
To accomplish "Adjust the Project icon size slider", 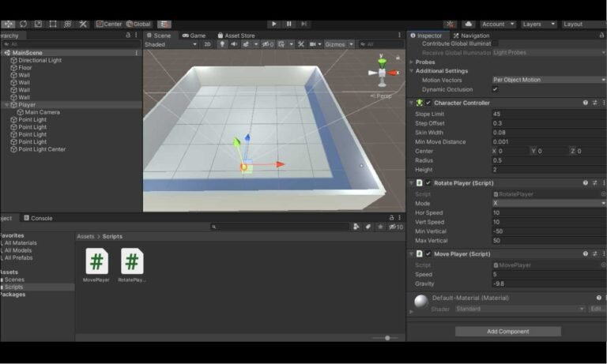I will pos(386,338).
